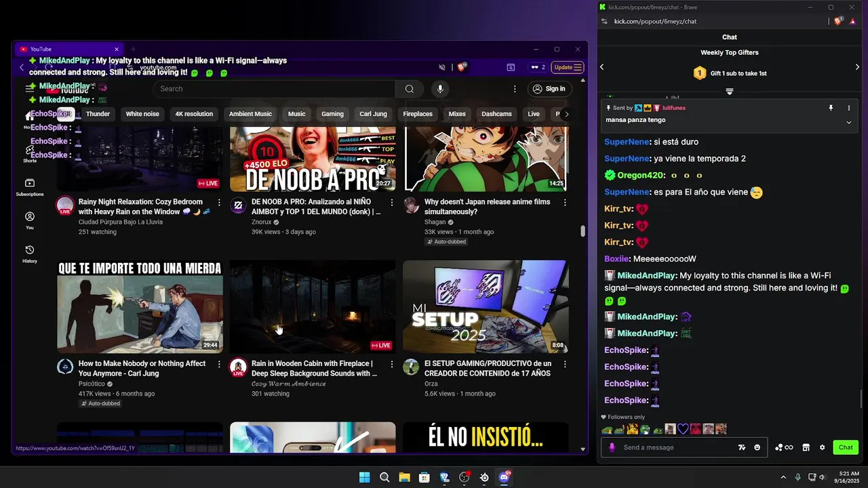This screenshot has height=488, width=868.
Task: Select the 4K resolution chip
Action: pos(194,114)
